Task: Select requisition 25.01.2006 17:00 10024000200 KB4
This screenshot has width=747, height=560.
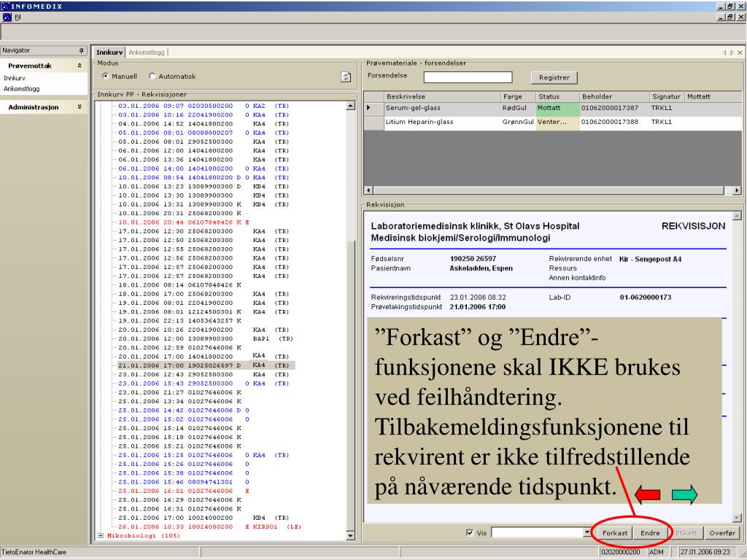Action: point(204,518)
